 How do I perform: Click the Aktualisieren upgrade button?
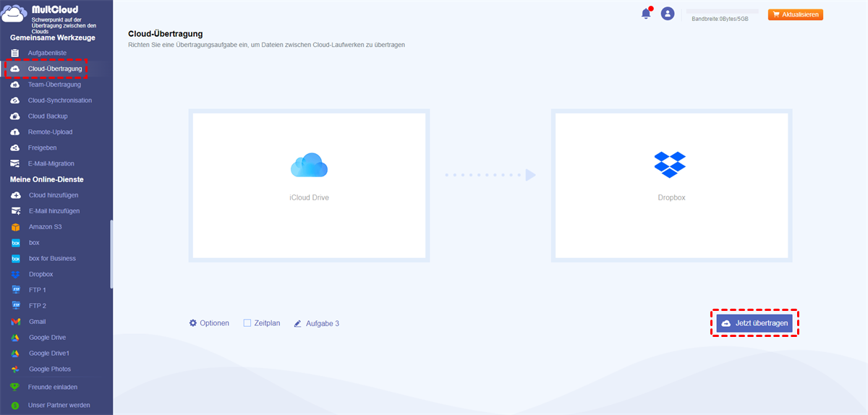tap(796, 14)
